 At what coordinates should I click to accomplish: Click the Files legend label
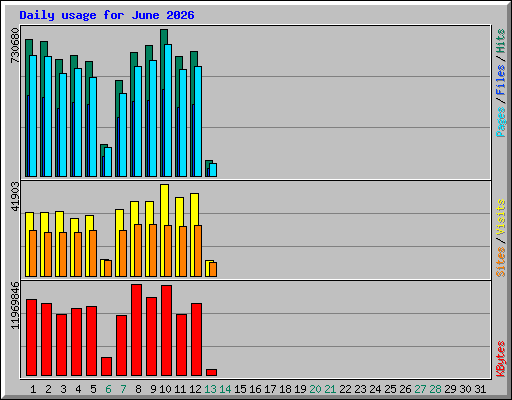coord(500,79)
